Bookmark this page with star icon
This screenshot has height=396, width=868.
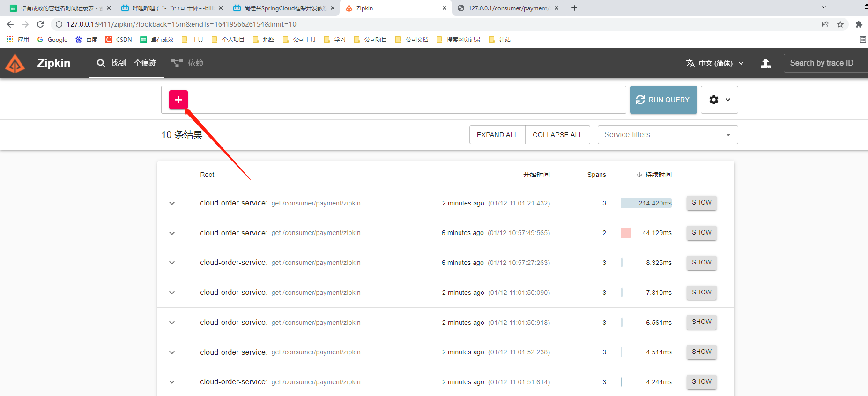[x=840, y=24]
